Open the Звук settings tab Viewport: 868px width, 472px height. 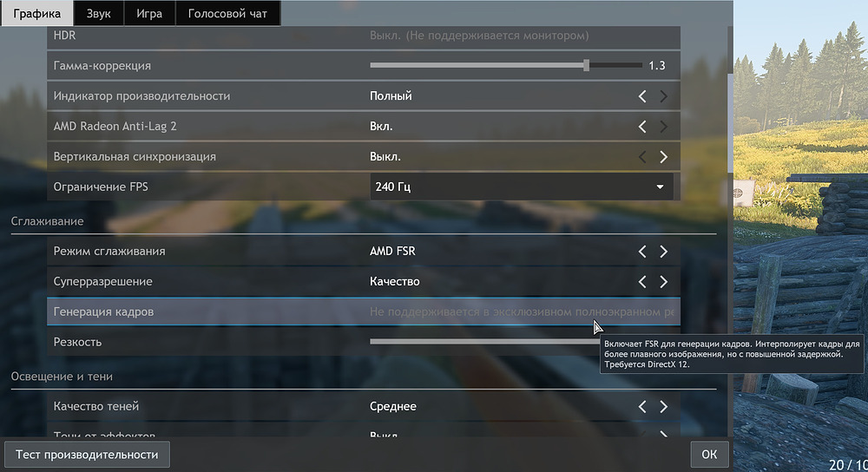tap(99, 13)
